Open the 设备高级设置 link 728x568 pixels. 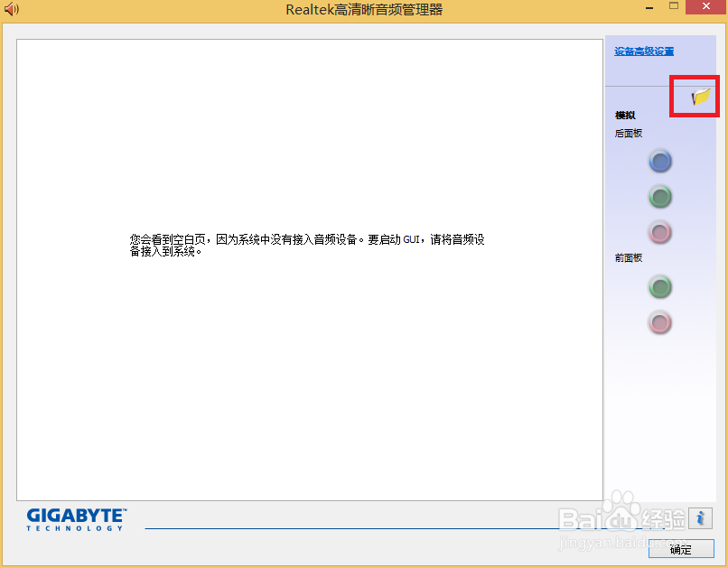point(644,51)
